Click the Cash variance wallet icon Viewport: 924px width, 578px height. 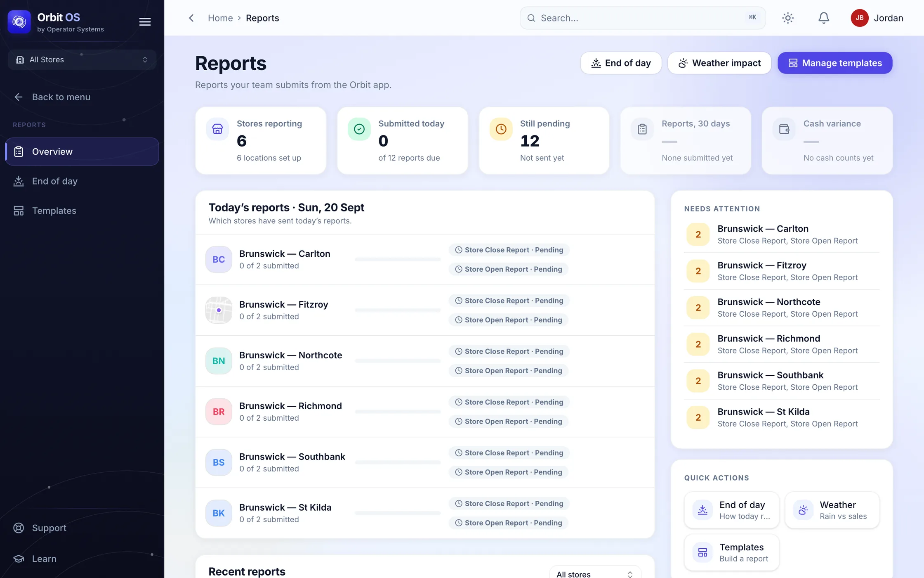click(x=784, y=129)
